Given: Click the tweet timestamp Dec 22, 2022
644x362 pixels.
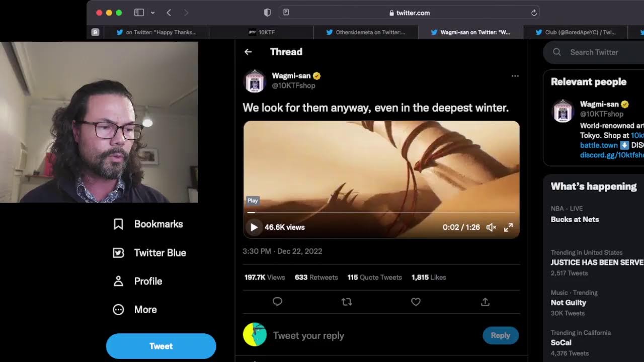Looking at the screenshot, I should (x=282, y=251).
